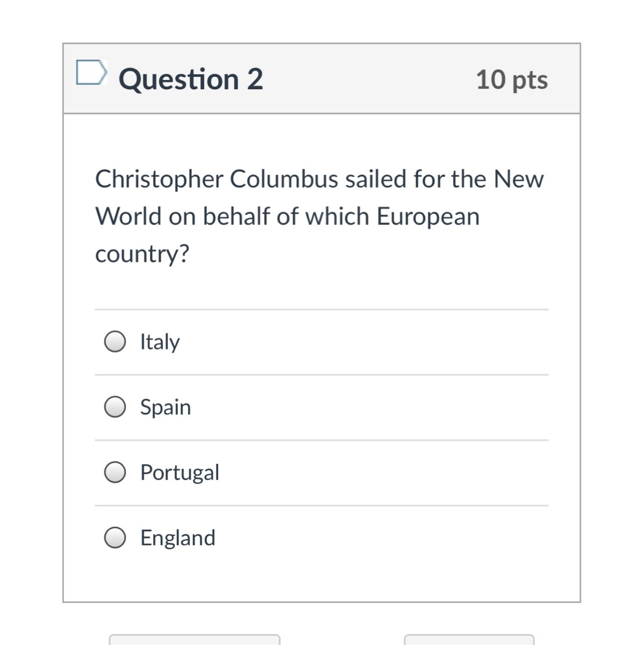Click the '10 pts' point value
Viewport: 644px width, 645px height.
(511, 80)
